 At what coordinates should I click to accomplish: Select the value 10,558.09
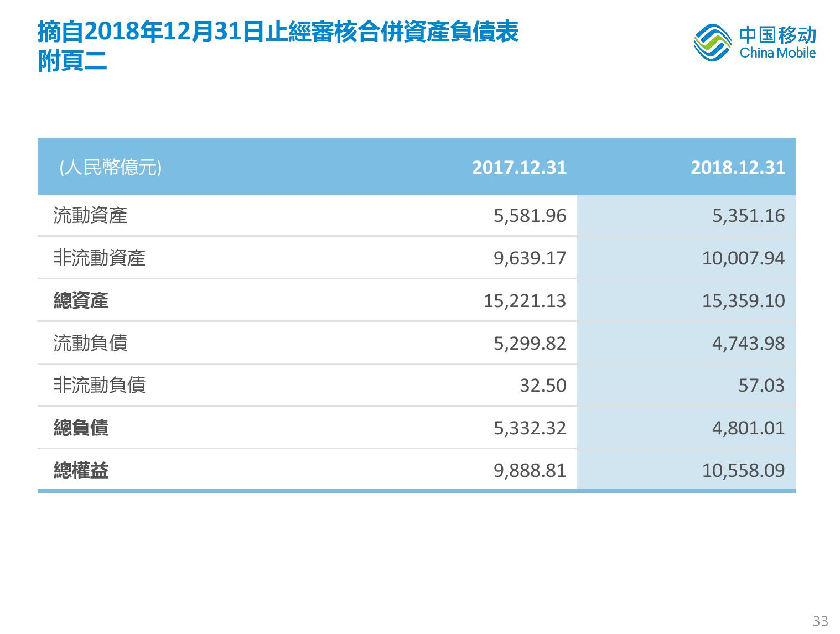click(743, 471)
